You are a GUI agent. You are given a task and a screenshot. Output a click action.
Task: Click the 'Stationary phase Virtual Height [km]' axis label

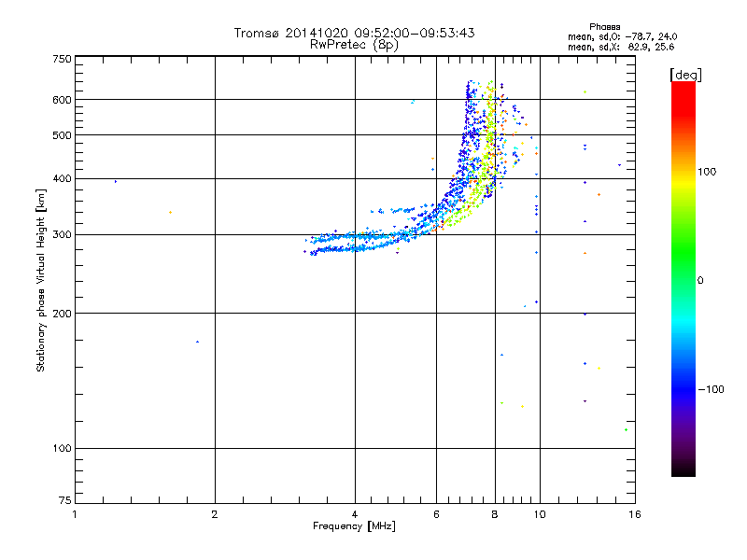[41, 281]
